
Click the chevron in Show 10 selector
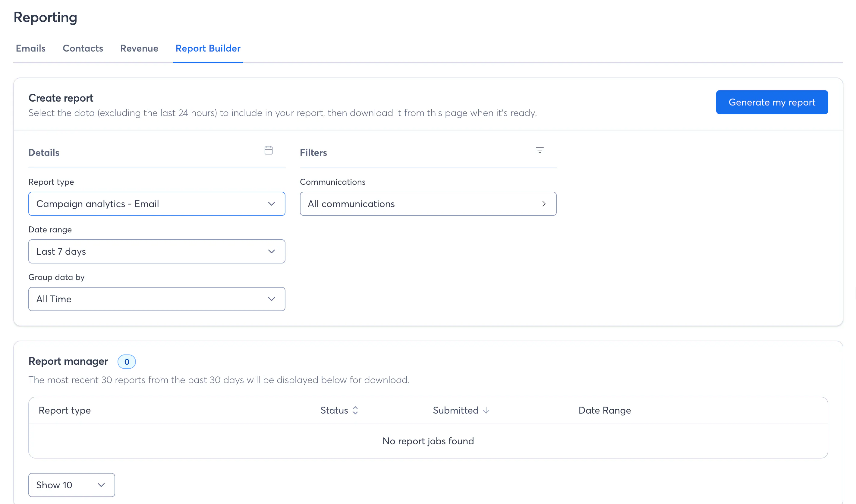[x=101, y=485]
